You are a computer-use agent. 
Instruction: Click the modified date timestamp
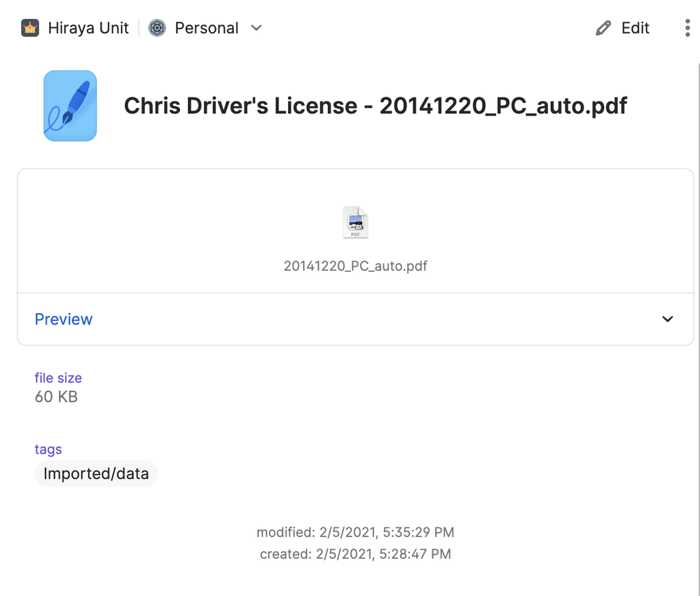[355, 533]
